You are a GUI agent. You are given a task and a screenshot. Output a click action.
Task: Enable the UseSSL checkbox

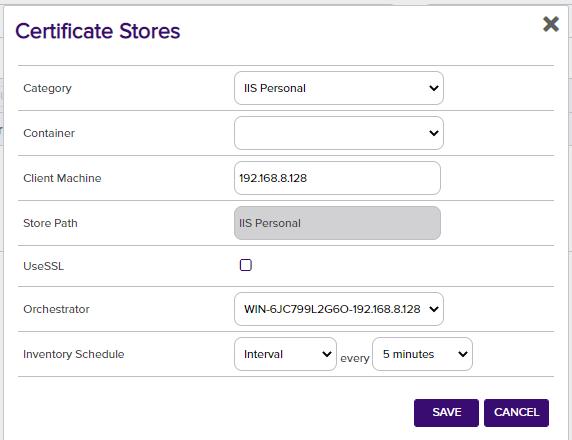(x=246, y=265)
